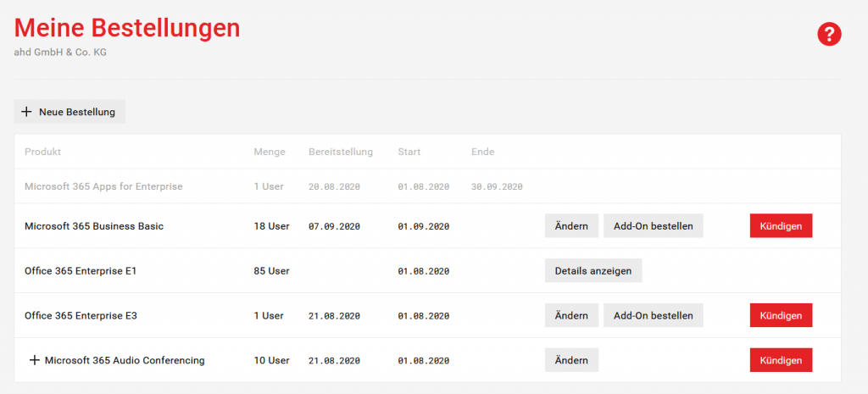Viewport: 868px width, 394px height.
Task: Select the Microsoft 365 Apps for Enterprise row
Action: 427,186
